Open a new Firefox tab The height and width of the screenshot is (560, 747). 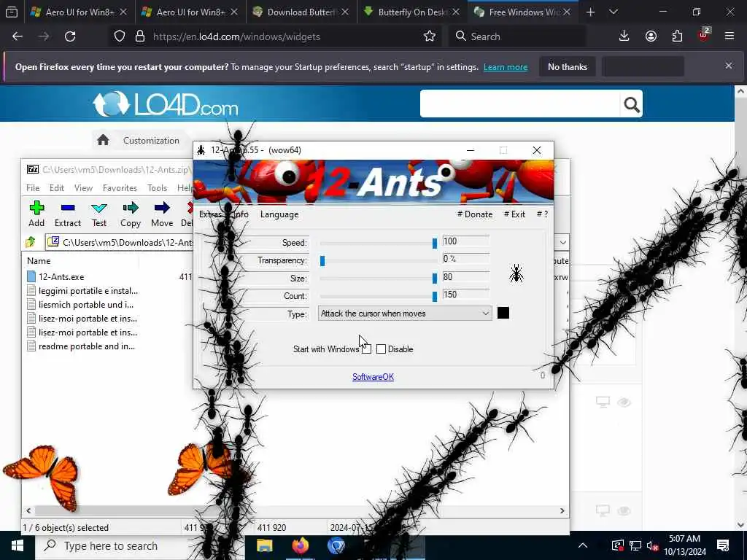click(590, 12)
